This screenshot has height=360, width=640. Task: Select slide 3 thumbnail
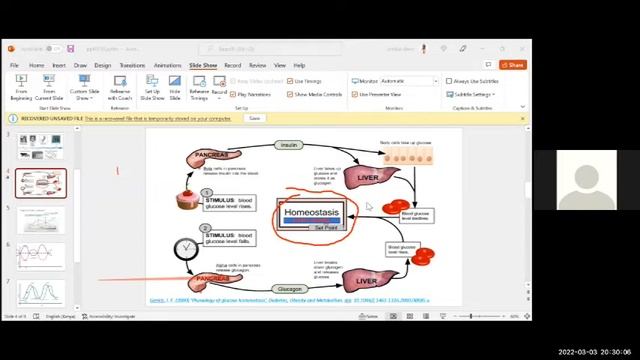(x=41, y=147)
